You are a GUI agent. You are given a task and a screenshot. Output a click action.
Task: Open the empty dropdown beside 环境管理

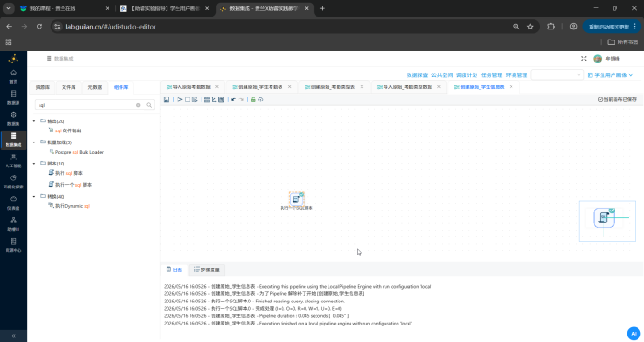(x=557, y=74)
